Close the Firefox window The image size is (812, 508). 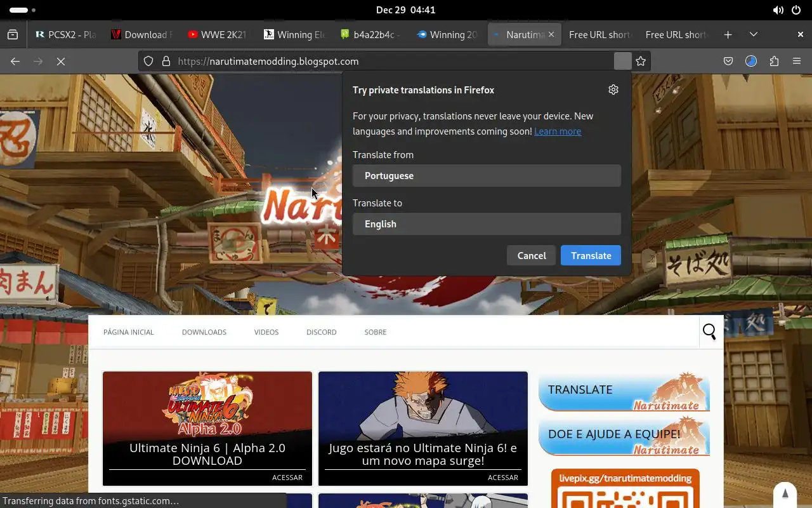[801, 35]
